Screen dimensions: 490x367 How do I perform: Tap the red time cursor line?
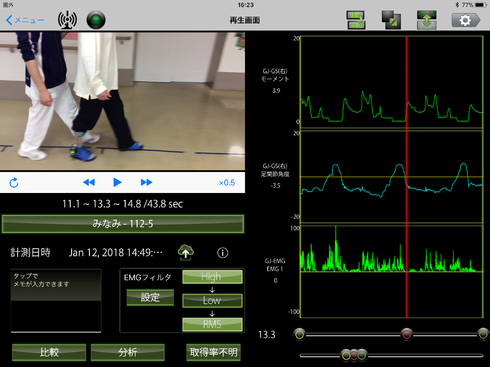(407, 177)
